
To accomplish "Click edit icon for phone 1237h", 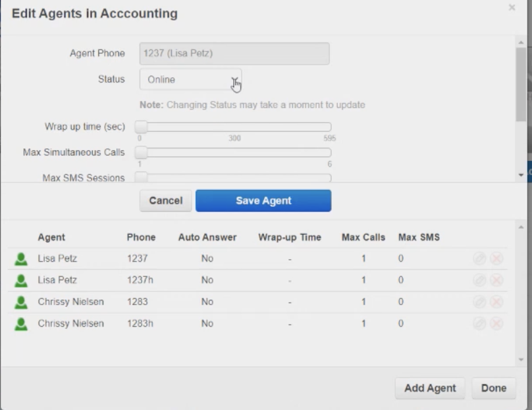I will [479, 281].
